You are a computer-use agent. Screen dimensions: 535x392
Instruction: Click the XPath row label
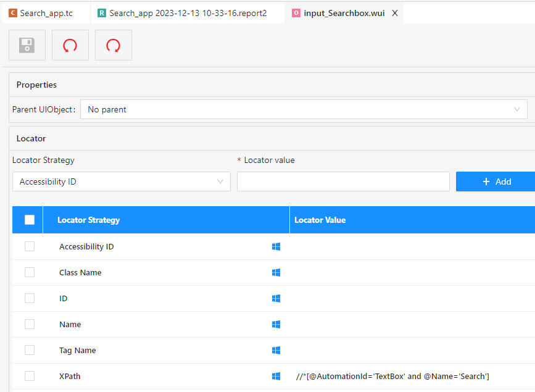point(70,377)
